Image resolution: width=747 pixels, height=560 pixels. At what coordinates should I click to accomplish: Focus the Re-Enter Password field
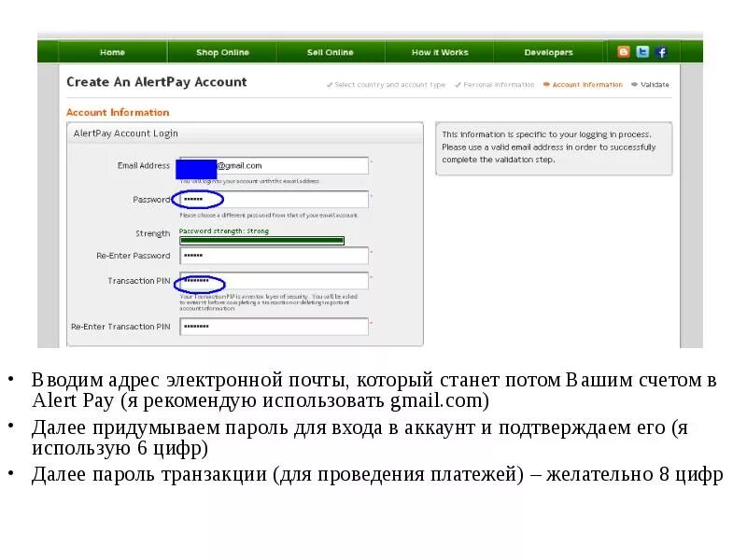click(274, 256)
